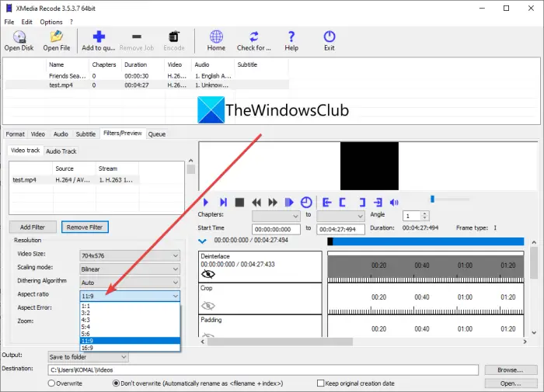Choose 16:9 from aspect ratio list

point(130,348)
